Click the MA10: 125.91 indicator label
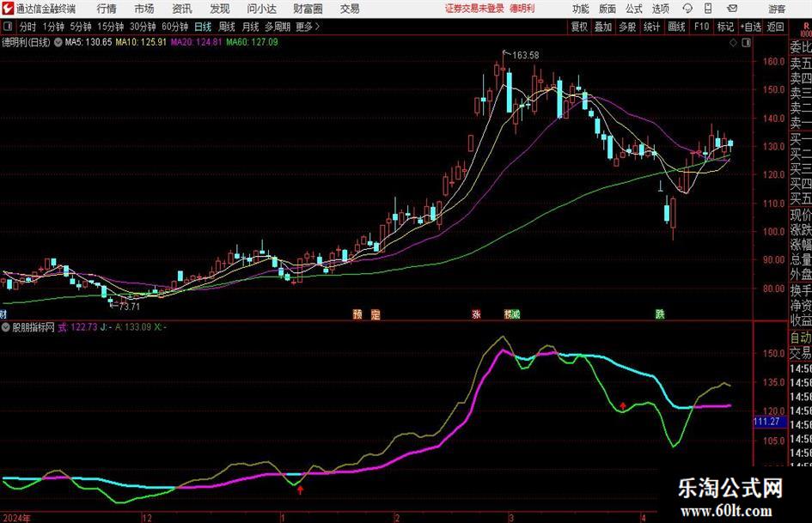This screenshot has height=523, width=812. click(x=141, y=42)
